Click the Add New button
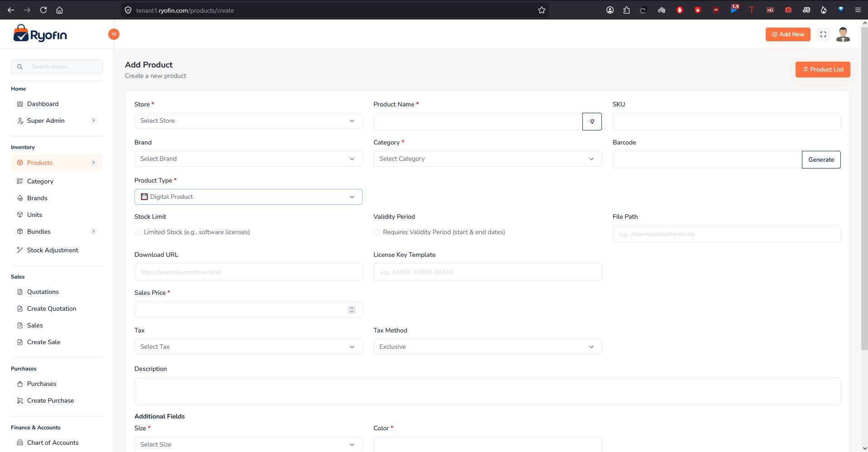The image size is (868, 452). point(788,34)
